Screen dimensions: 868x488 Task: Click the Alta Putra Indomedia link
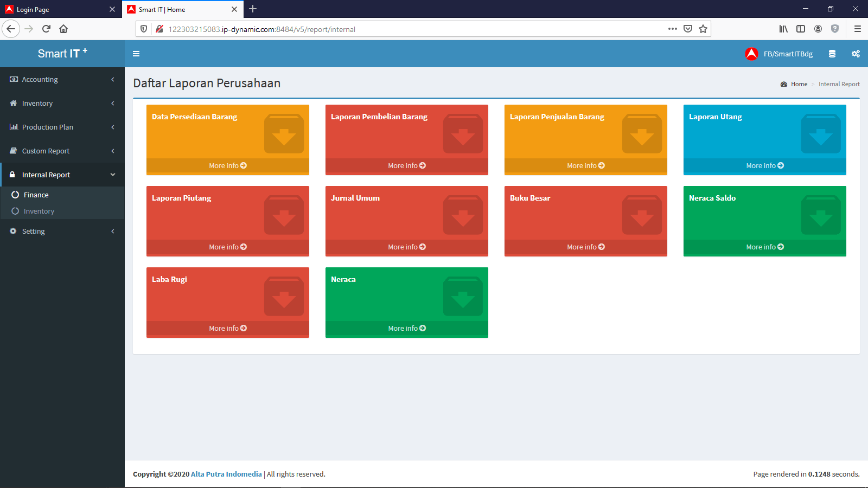coord(226,474)
